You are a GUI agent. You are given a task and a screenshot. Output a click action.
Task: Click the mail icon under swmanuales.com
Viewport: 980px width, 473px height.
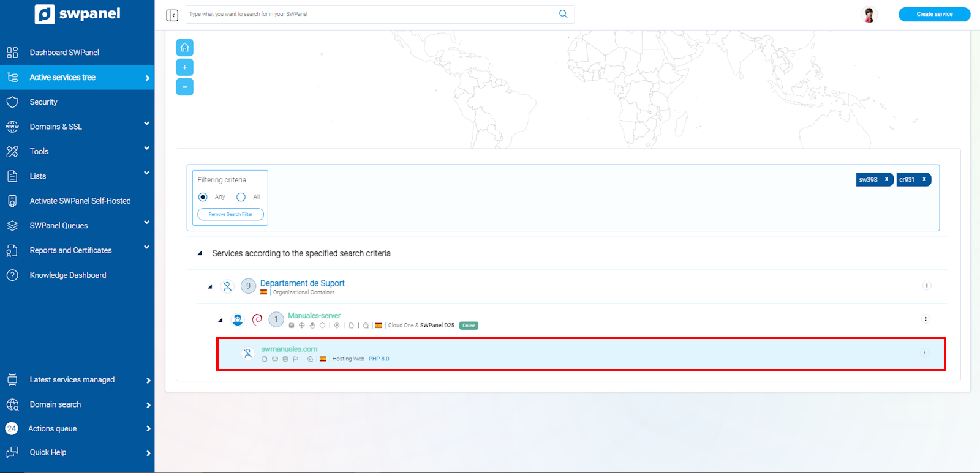click(275, 359)
